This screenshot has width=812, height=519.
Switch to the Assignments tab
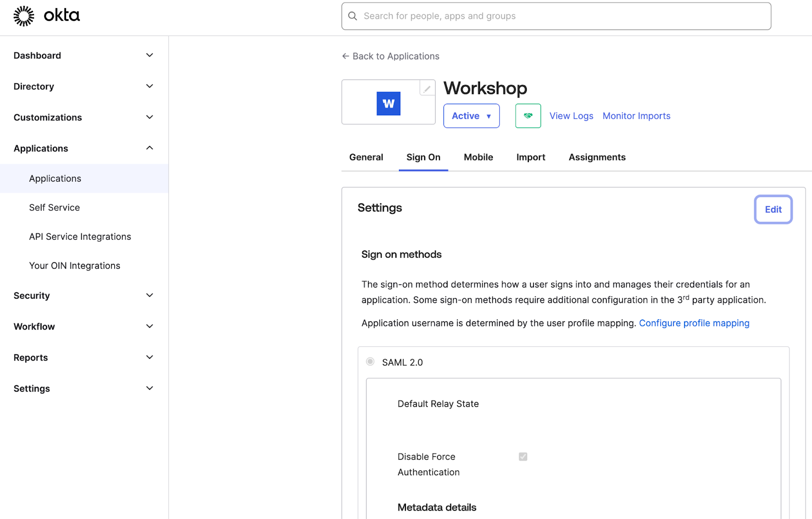pyautogui.click(x=597, y=157)
